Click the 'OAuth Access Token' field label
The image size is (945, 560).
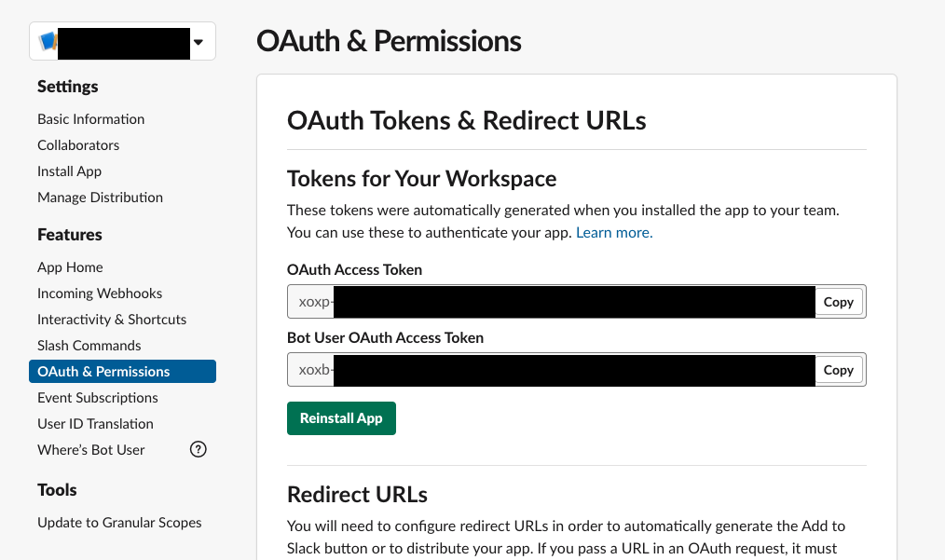pyautogui.click(x=354, y=269)
